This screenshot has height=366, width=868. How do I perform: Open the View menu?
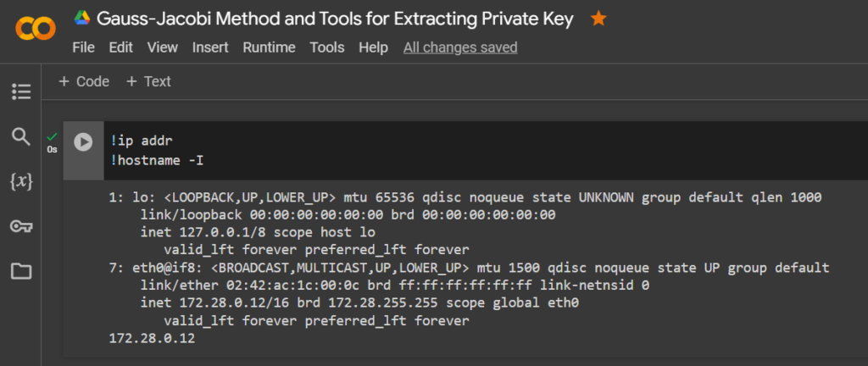(162, 47)
